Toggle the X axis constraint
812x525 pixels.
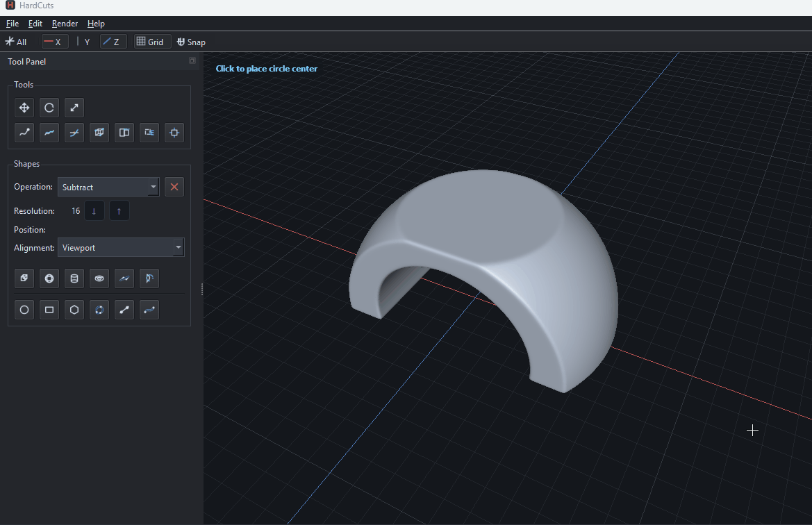tap(54, 42)
